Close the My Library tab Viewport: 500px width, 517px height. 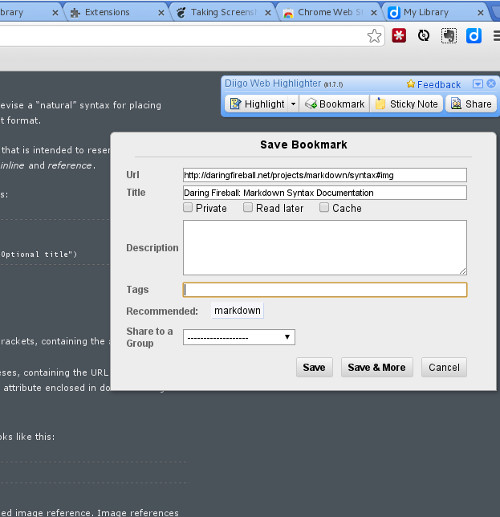click(x=480, y=13)
